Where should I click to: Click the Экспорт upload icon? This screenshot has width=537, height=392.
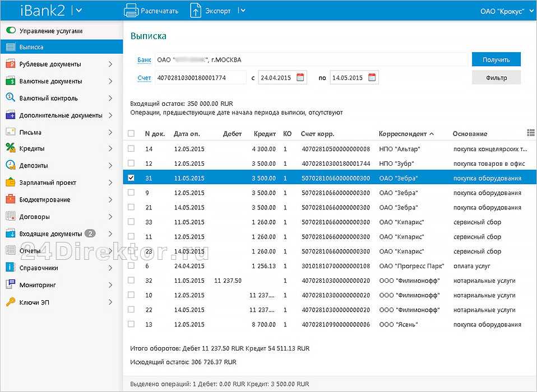[196, 10]
